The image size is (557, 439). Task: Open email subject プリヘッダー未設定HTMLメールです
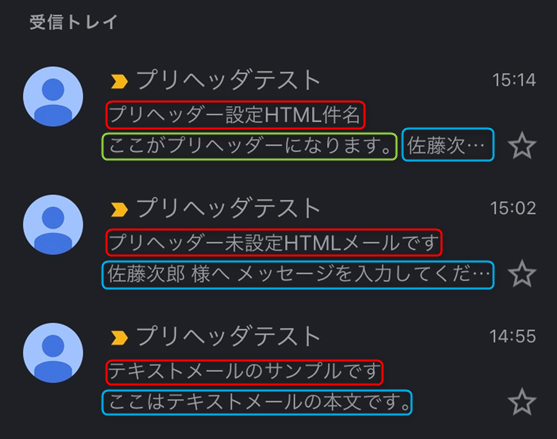point(274,243)
